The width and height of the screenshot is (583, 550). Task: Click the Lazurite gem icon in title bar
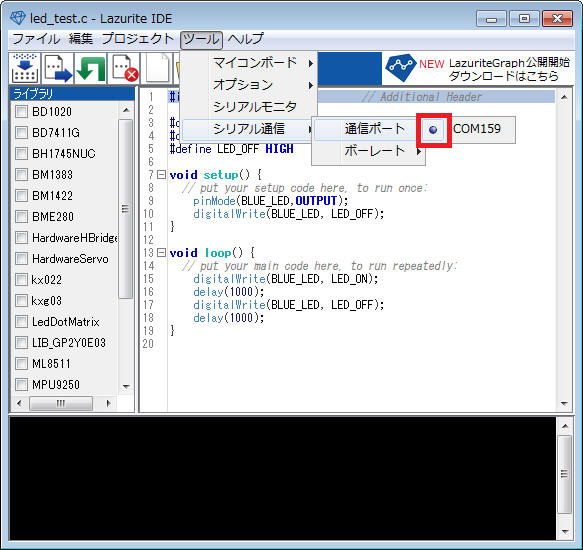17,18
